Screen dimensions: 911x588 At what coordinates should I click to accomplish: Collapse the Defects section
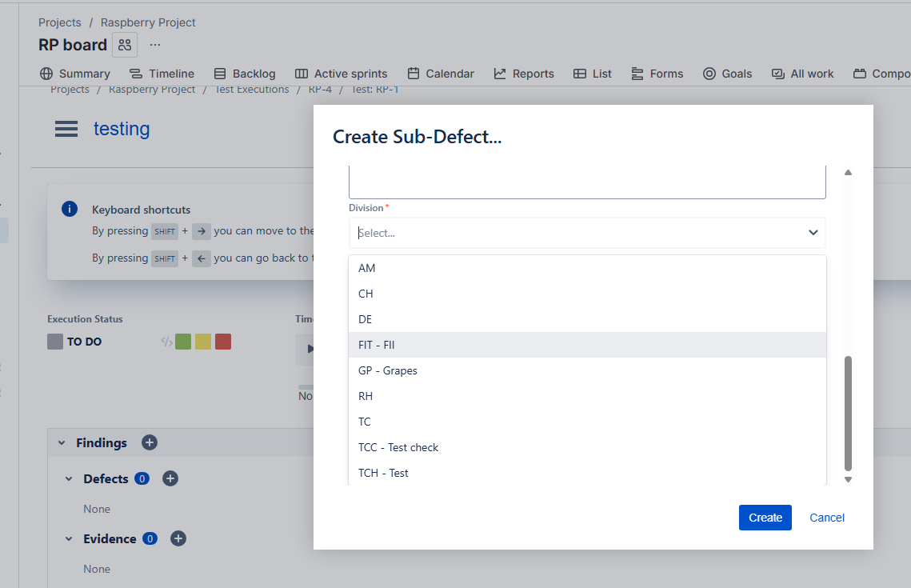pos(69,478)
